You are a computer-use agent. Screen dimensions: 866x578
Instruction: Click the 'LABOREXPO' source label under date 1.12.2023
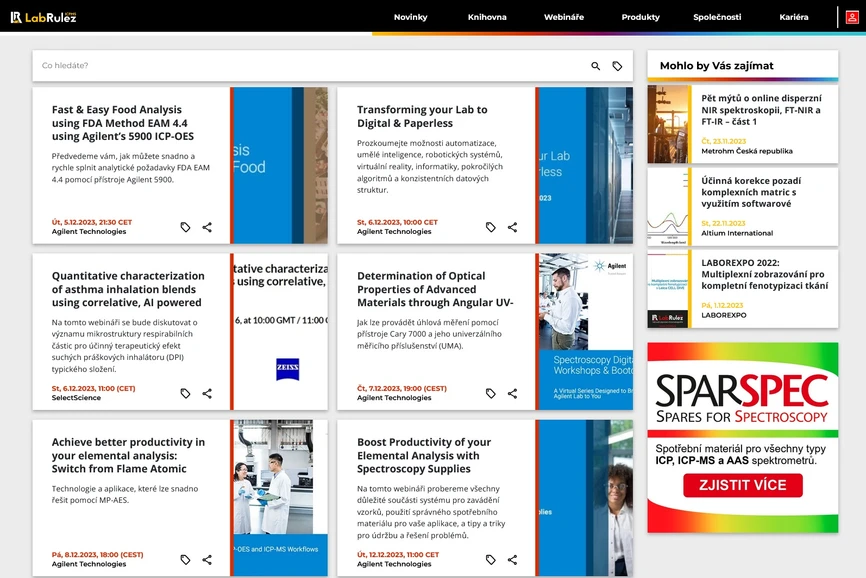click(x=724, y=315)
